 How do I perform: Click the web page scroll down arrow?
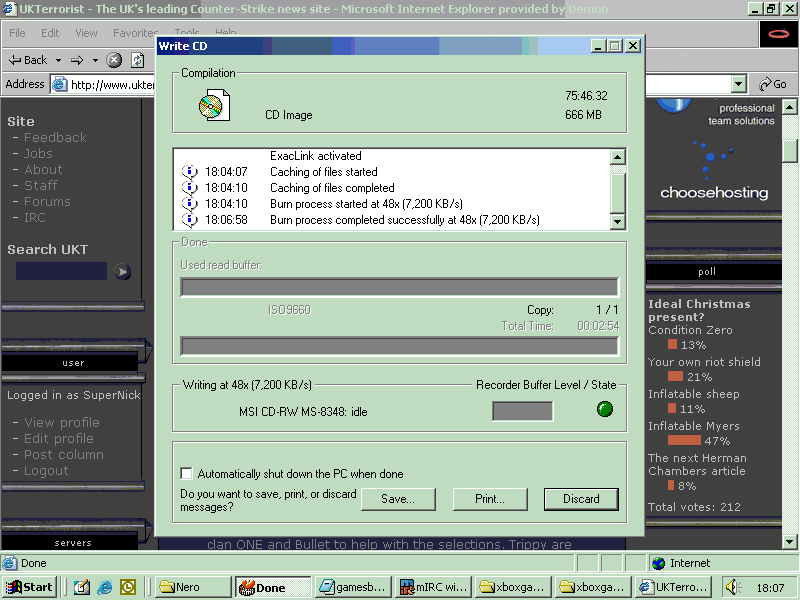pyautogui.click(x=789, y=541)
